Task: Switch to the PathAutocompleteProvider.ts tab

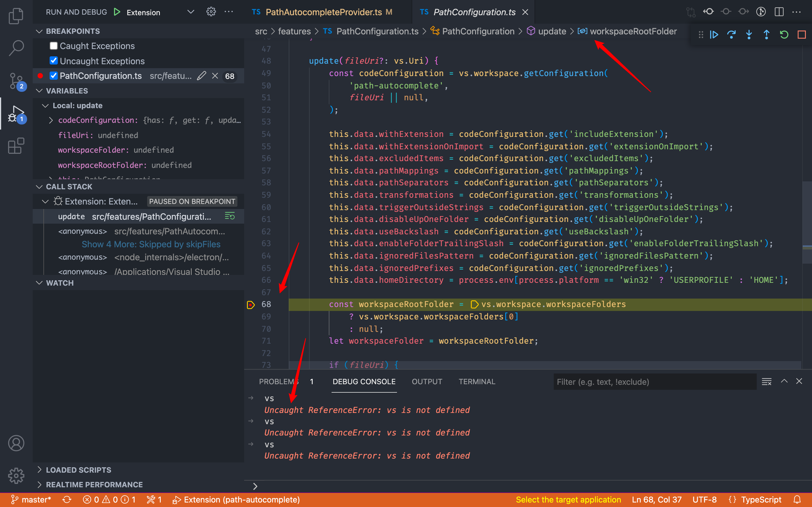Action: coord(323,12)
